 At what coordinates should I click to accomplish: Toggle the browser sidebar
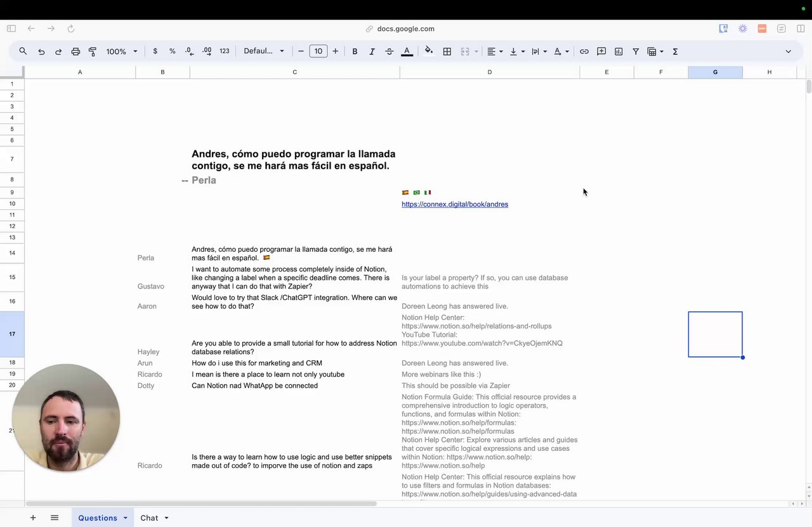pyautogui.click(x=11, y=29)
